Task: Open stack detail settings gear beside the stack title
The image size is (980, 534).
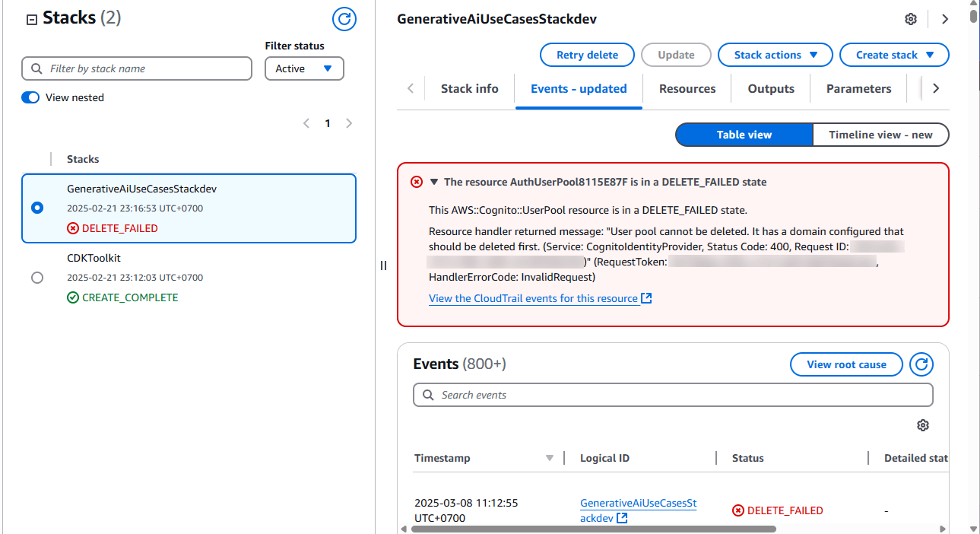Action: click(x=911, y=19)
